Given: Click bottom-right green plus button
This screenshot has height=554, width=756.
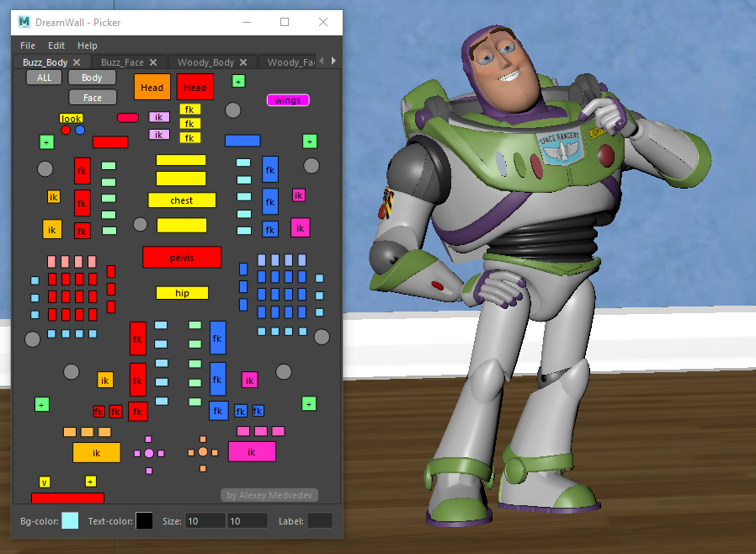Looking at the screenshot, I should point(309,403).
